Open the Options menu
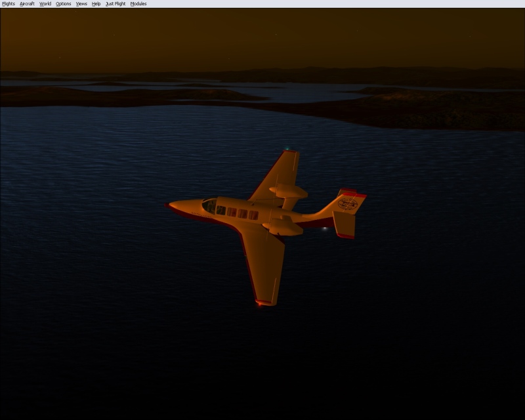525x420 pixels. tap(63, 4)
